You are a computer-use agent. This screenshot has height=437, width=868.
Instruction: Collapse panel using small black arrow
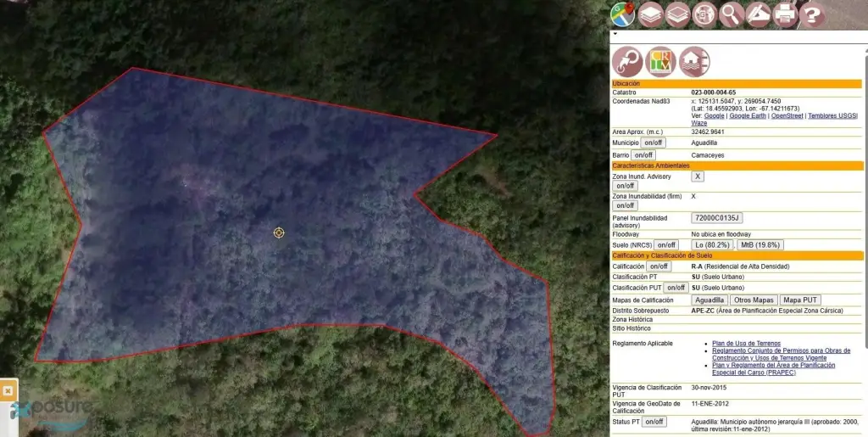click(614, 35)
